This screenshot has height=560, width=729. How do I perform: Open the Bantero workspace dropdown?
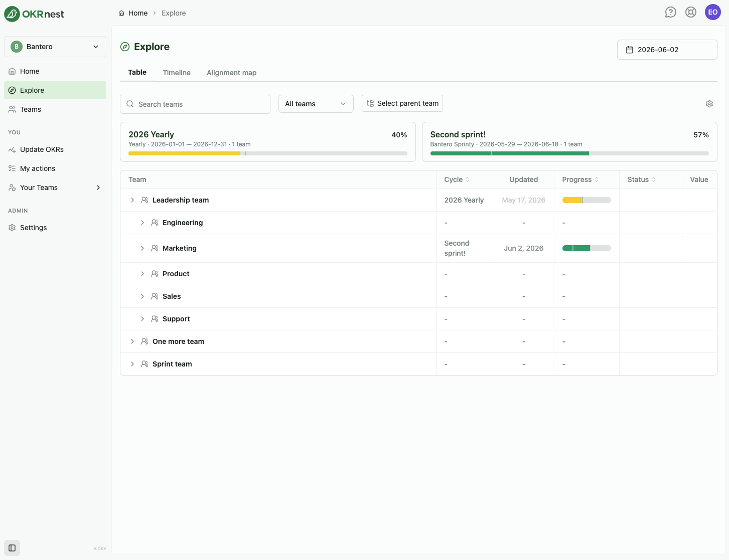coord(55,47)
